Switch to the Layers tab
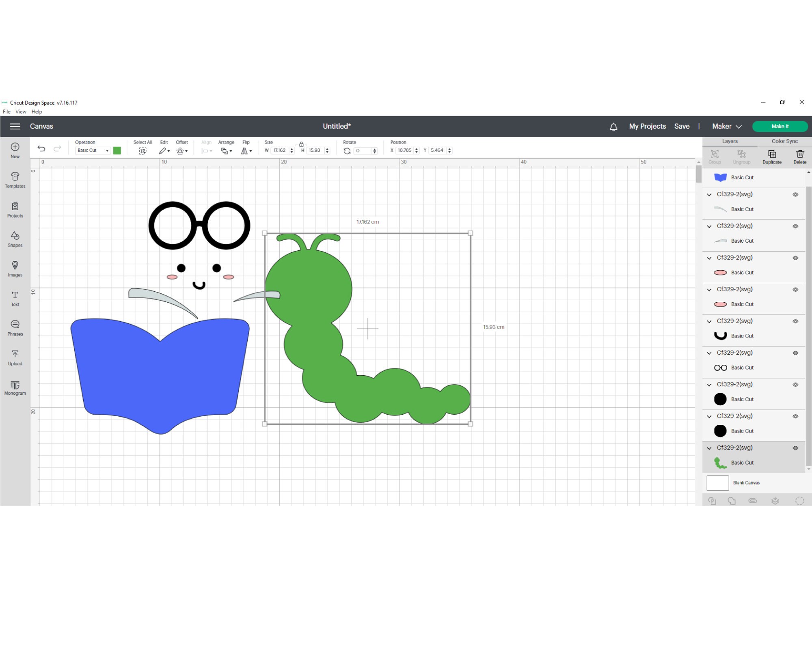Image resolution: width=812 pixels, height=652 pixels. tap(730, 141)
